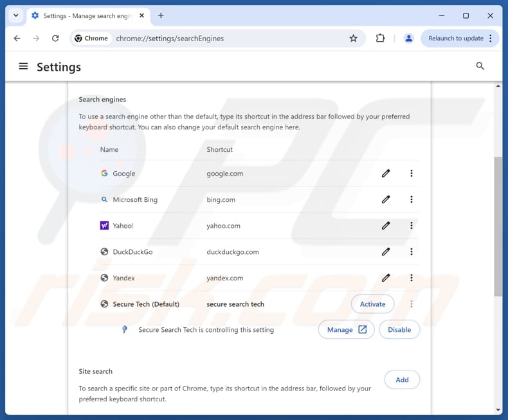Click the extension control notice icon
This screenshot has height=420, width=508.
pyautogui.click(x=124, y=329)
